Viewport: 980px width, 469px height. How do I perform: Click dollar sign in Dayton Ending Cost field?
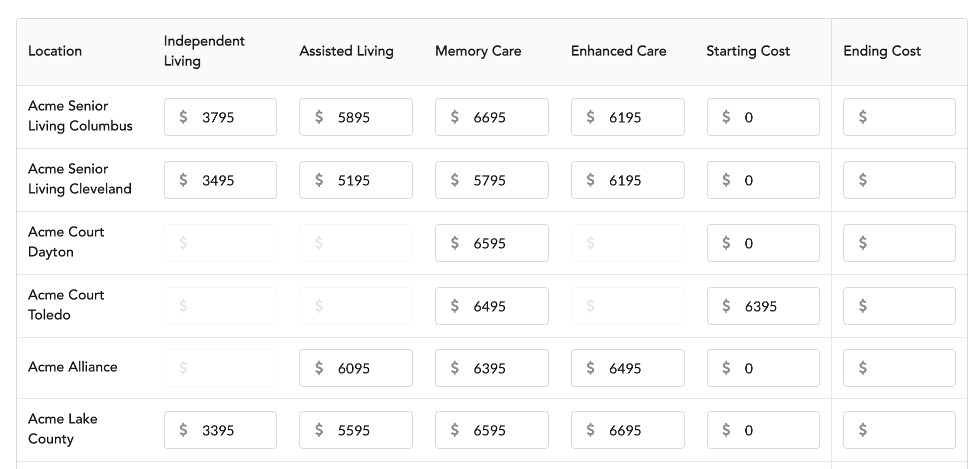(863, 243)
